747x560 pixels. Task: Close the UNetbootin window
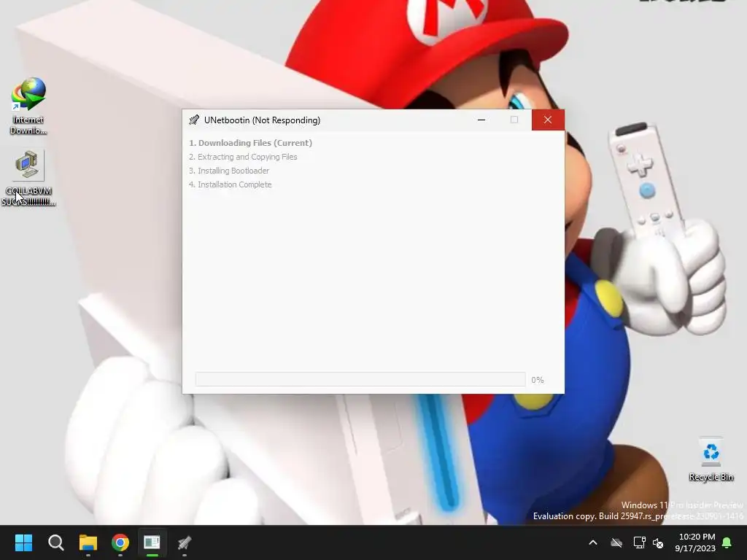pos(548,120)
